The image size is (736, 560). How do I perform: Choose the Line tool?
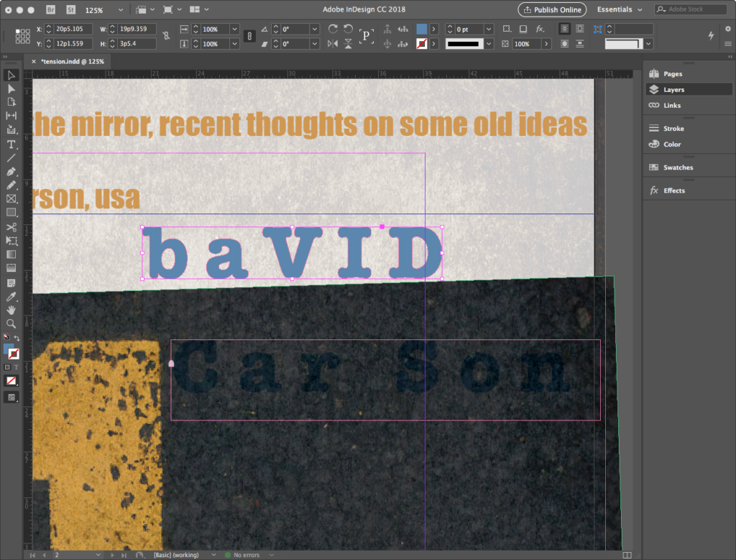11,158
